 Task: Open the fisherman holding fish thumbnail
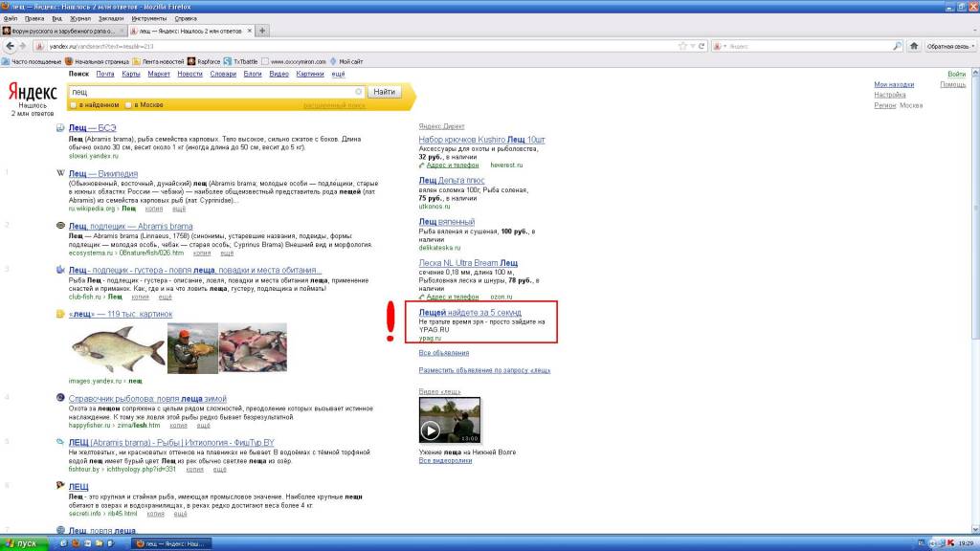coord(192,348)
